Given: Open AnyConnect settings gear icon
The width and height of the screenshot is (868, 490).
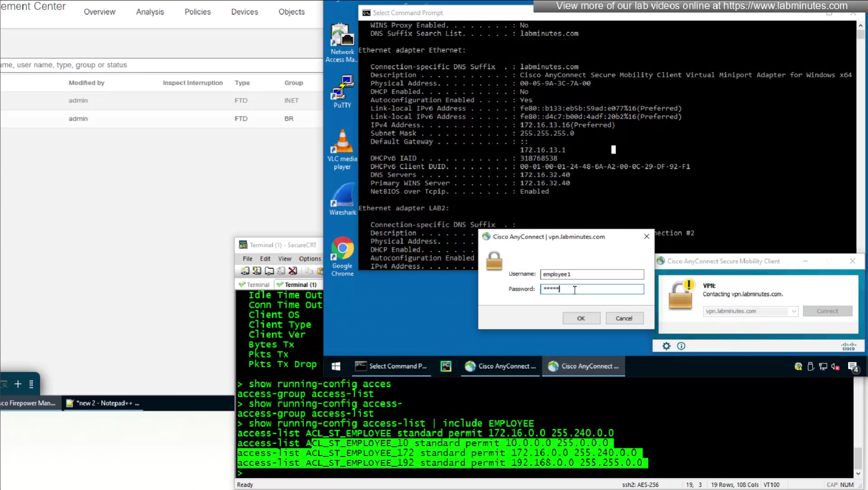Looking at the screenshot, I should 666,346.
